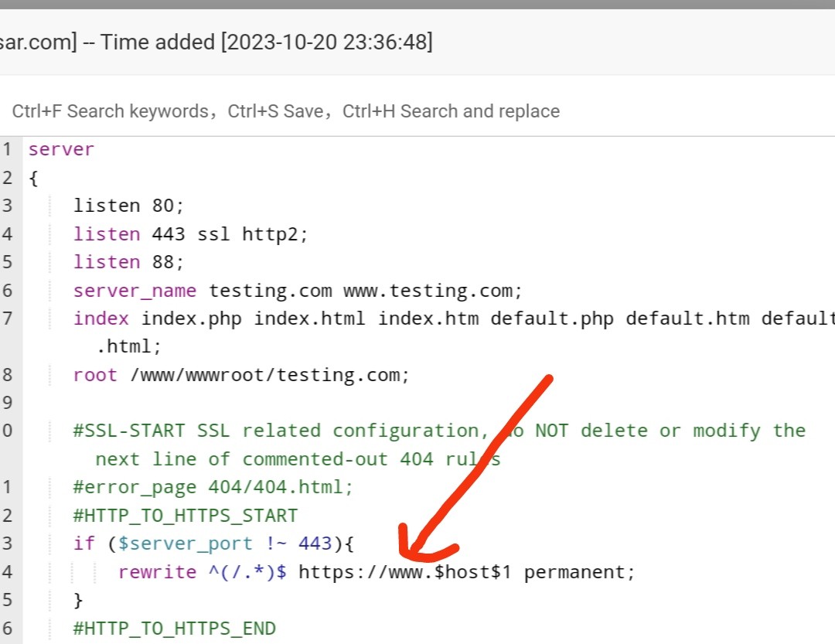The image size is (835, 644).
Task: Click the 'server' keyword on line 1
Action: pyautogui.click(x=61, y=150)
